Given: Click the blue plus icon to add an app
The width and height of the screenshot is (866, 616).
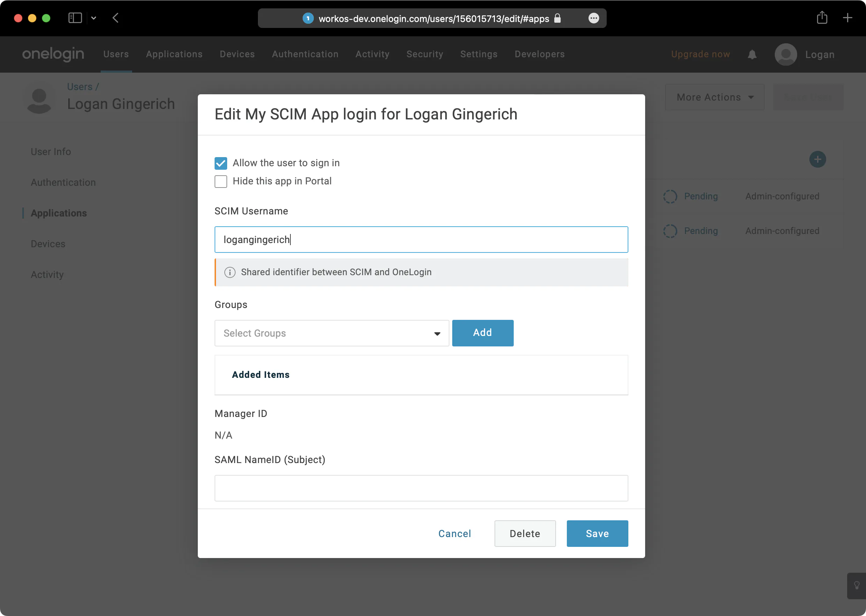Looking at the screenshot, I should (817, 159).
